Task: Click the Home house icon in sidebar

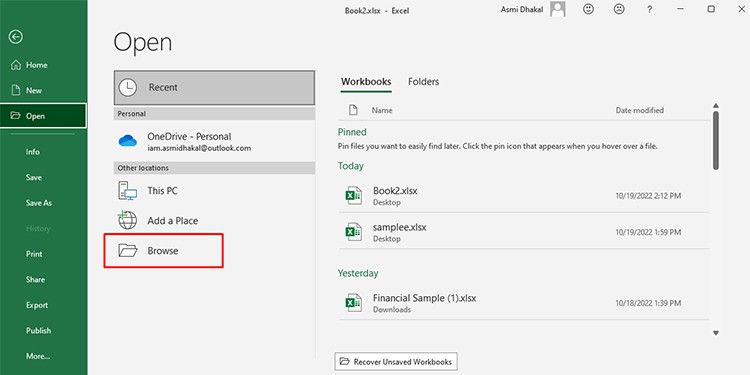Action: click(x=16, y=65)
